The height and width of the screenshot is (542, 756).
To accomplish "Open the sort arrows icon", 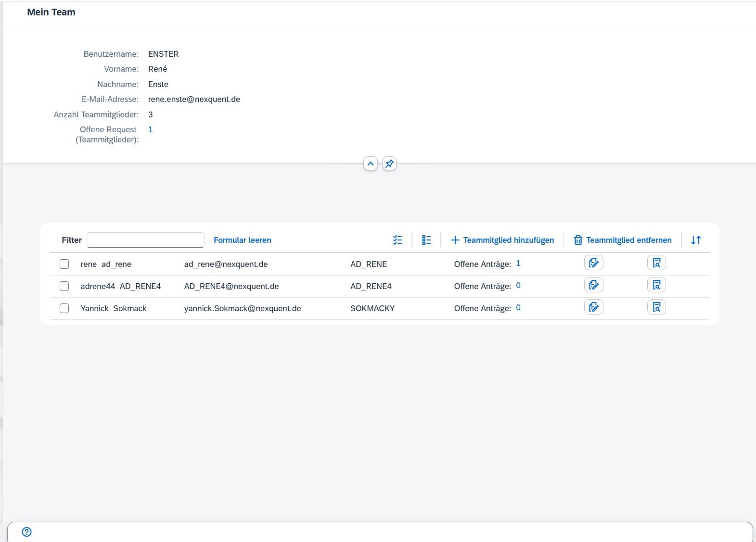I will click(x=696, y=240).
